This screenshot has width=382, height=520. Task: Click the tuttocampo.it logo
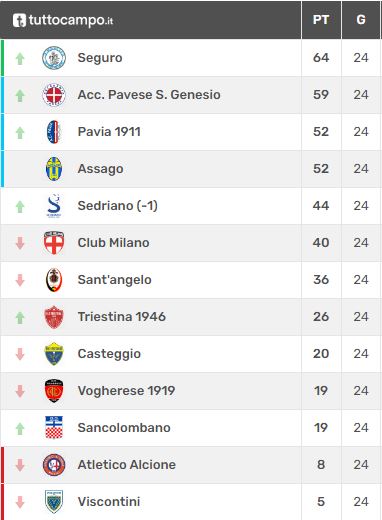pyautogui.click(x=63, y=20)
